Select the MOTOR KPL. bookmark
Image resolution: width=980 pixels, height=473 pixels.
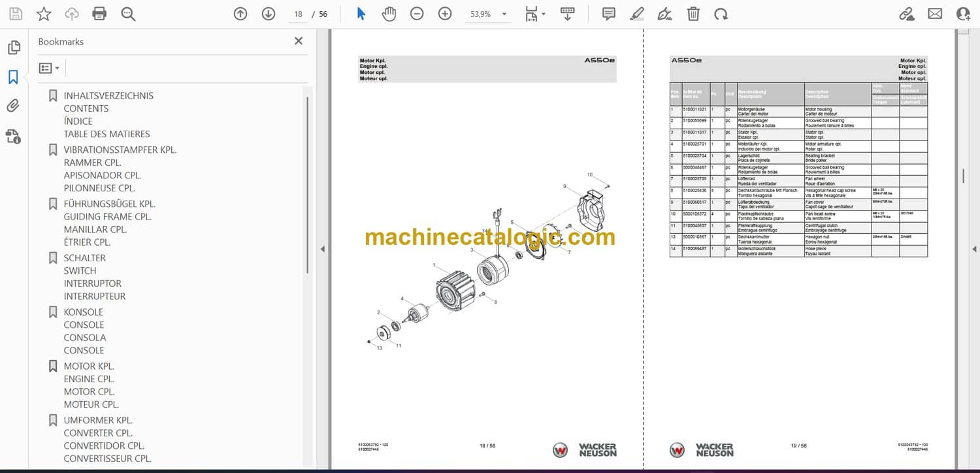[x=89, y=367]
